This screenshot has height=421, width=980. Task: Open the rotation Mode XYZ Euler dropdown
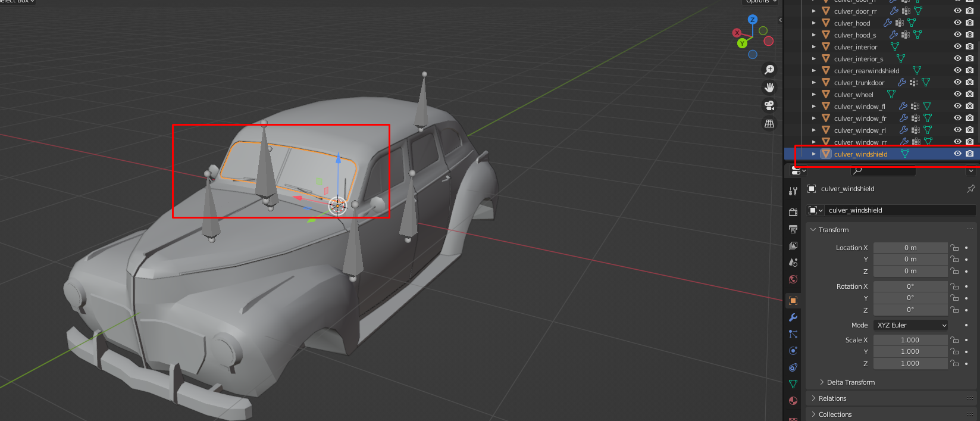910,325
